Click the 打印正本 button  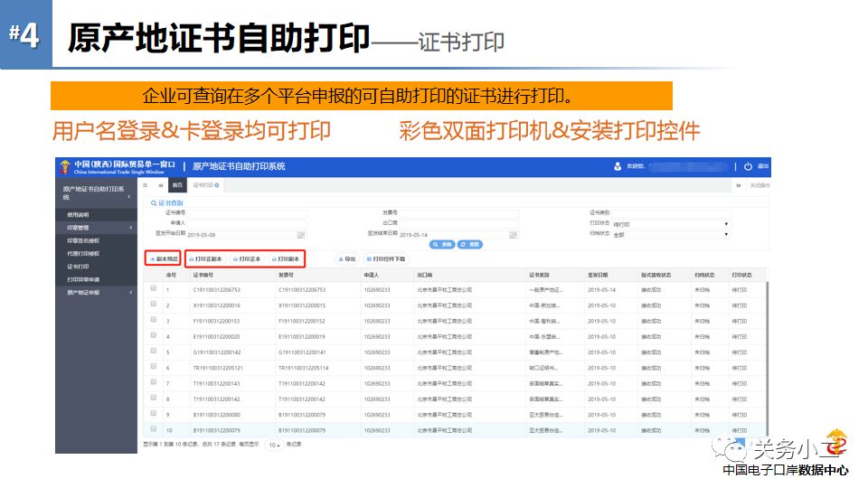coord(247,259)
